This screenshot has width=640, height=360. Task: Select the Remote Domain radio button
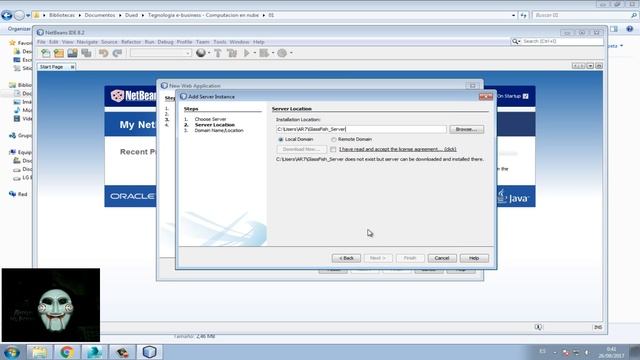[334, 140]
